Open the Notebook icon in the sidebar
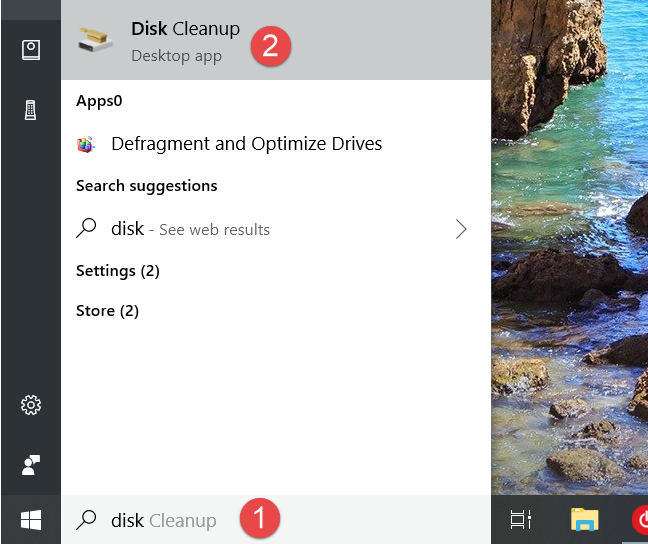The height and width of the screenshot is (544, 648). [31, 50]
